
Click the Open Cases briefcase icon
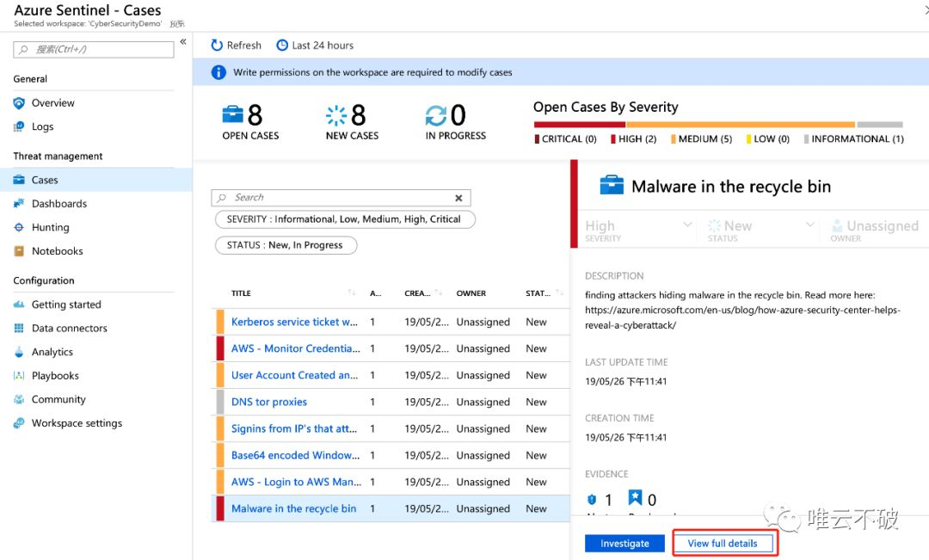(x=233, y=114)
